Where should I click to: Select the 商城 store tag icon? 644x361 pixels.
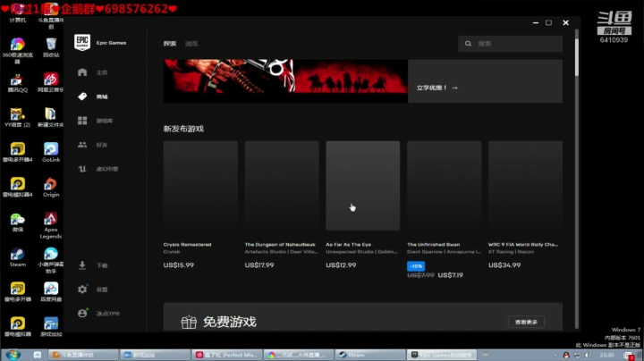point(82,97)
